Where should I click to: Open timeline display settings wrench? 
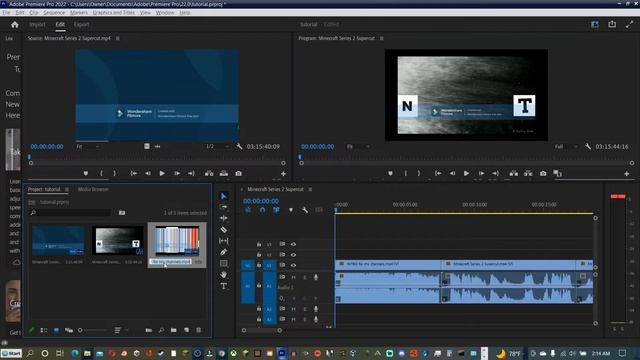(x=305, y=210)
